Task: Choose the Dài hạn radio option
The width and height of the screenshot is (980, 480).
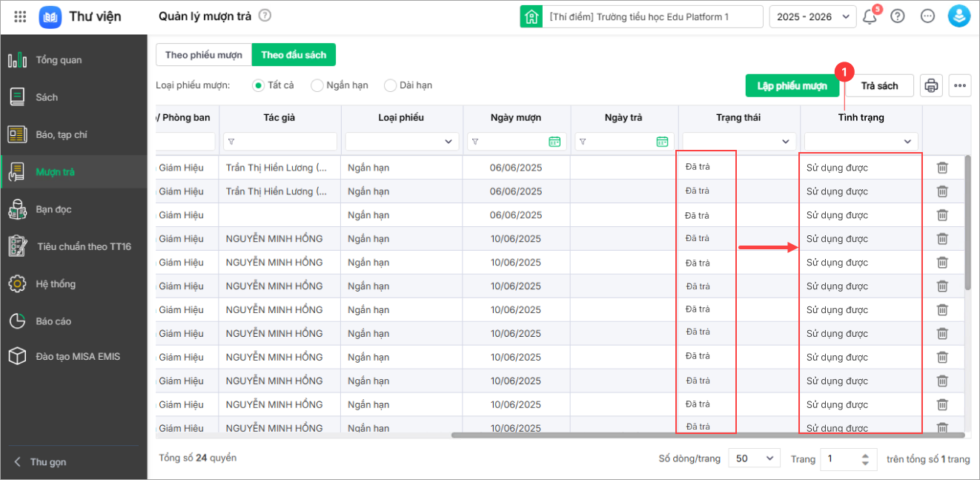Action: pyautogui.click(x=390, y=85)
